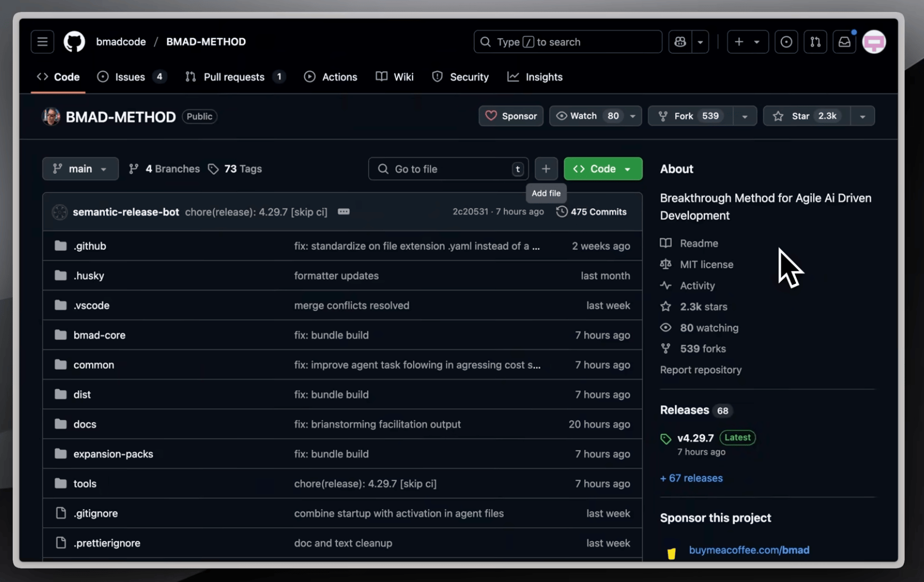Screen dimensions: 924x582
Task: Click the semantic-release-bot avatar icon
Action: pos(59,212)
